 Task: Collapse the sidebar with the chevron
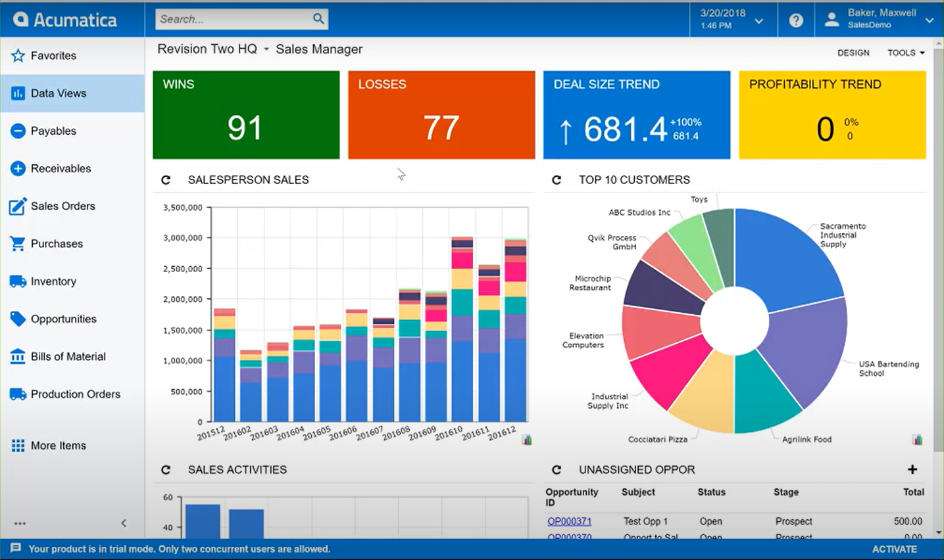(x=123, y=523)
